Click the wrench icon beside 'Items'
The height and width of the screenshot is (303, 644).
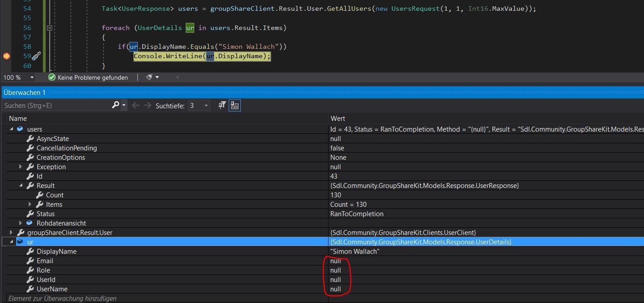pyautogui.click(x=40, y=205)
